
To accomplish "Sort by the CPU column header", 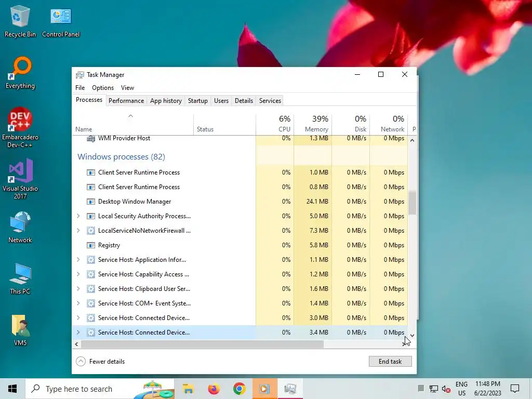I will [275, 124].
